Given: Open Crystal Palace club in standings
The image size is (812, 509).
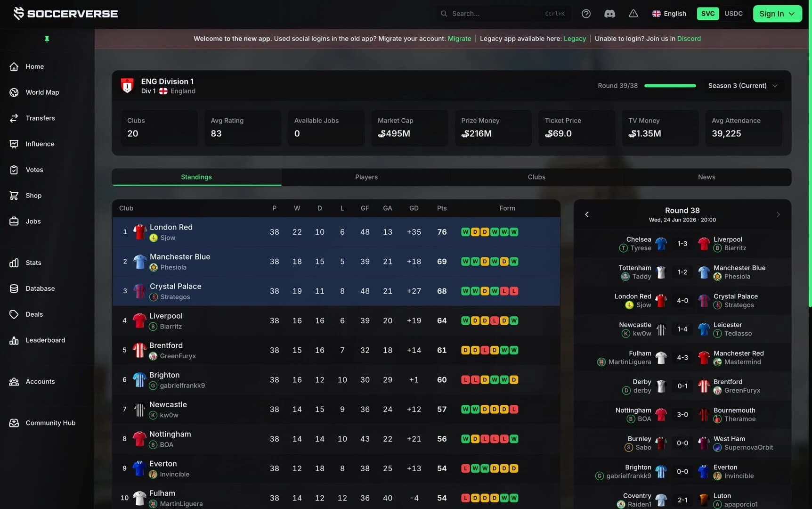Looking at the screenshot, I should 175,286.
